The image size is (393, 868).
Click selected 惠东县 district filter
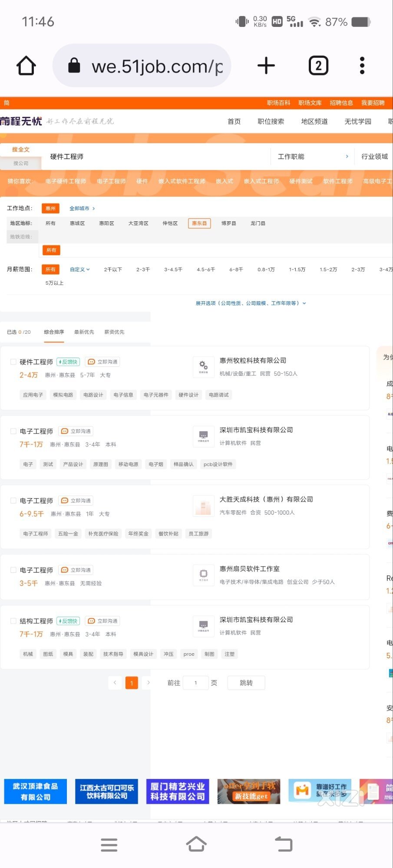point(199,223)
